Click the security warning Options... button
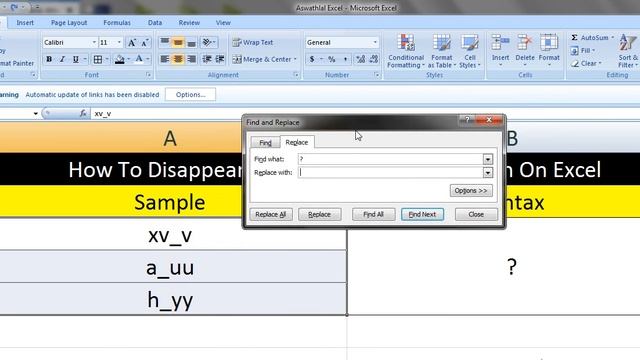Viewport: 640px width, 360px height. point(190,95)
